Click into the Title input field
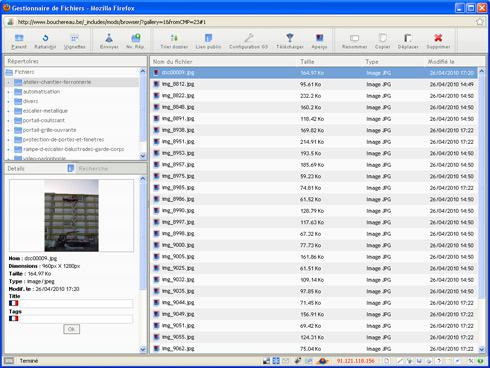490x368 pixels. pos(76,303)
